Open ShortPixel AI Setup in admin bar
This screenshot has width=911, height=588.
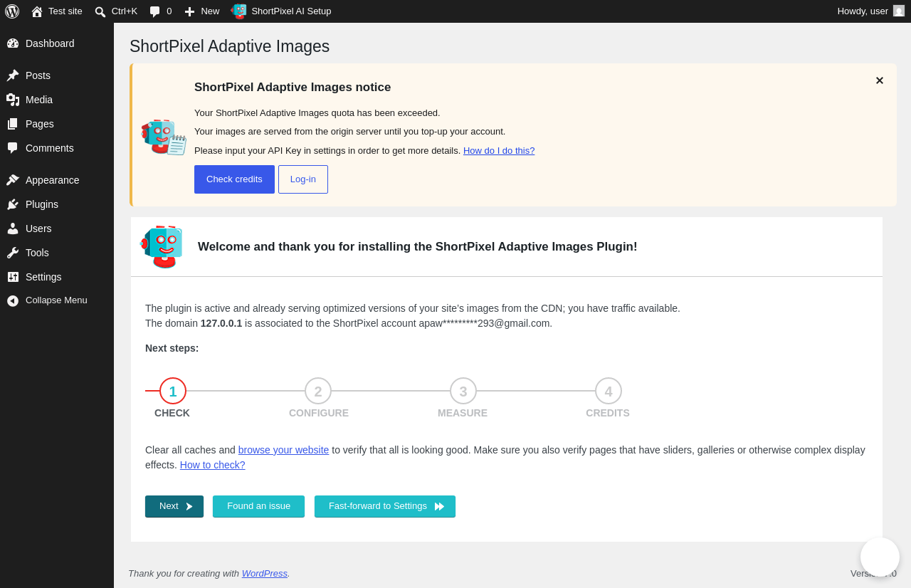click(x=281, y=11)
